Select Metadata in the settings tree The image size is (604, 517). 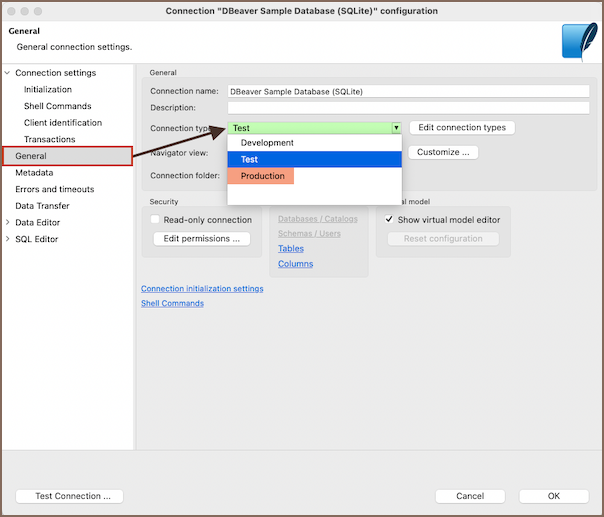[34, 173]
